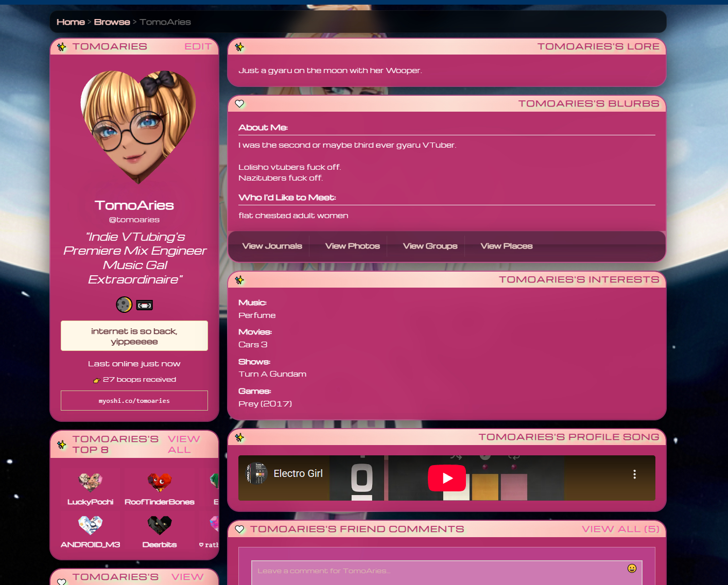Viewport: 728px width, 585px height.
Task: Play the Electro Girl profile song
Action: (446, 478)
